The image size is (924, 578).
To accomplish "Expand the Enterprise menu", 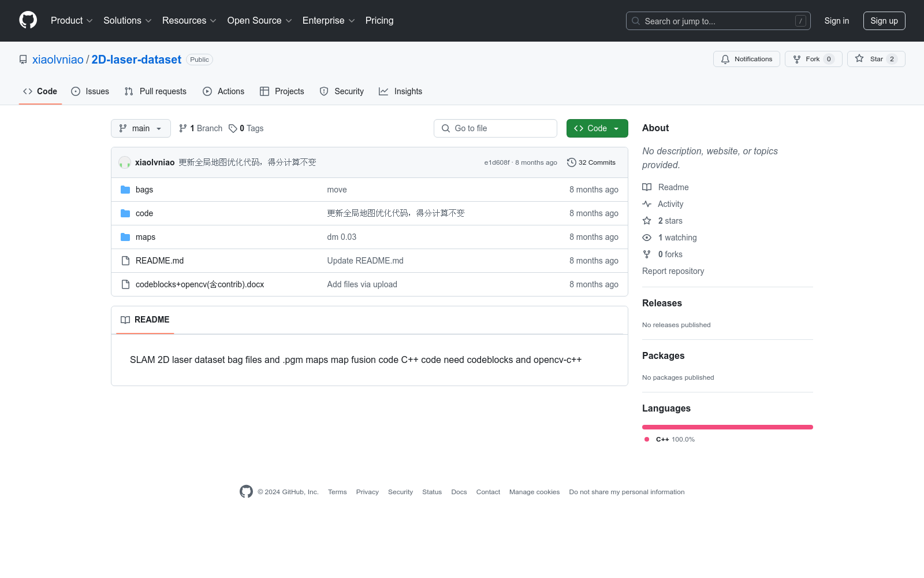I will 329,20.
